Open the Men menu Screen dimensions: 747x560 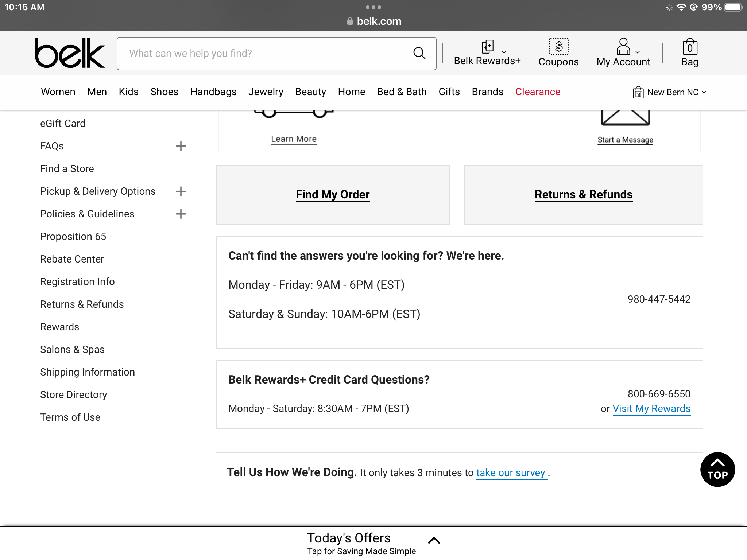(97, 92)
